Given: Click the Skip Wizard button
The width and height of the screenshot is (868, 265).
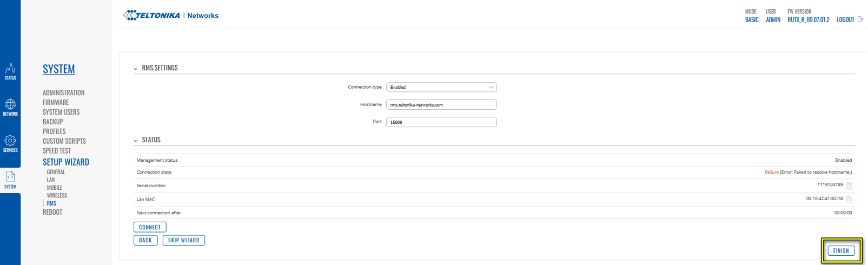Looking at the screenshot, I should pos(183,240).
